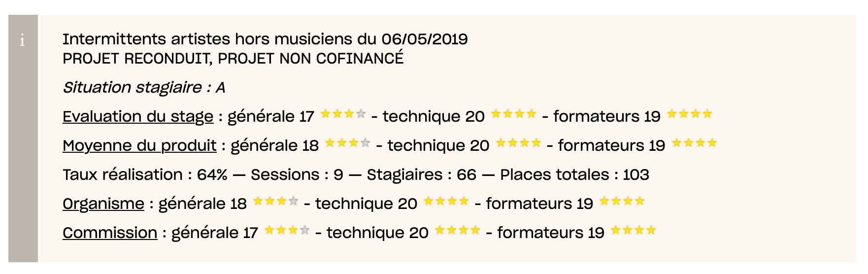868x274 pixels.
Task: Click star rating after Evaluation générale 17
Action: click(x=343, y=114)
